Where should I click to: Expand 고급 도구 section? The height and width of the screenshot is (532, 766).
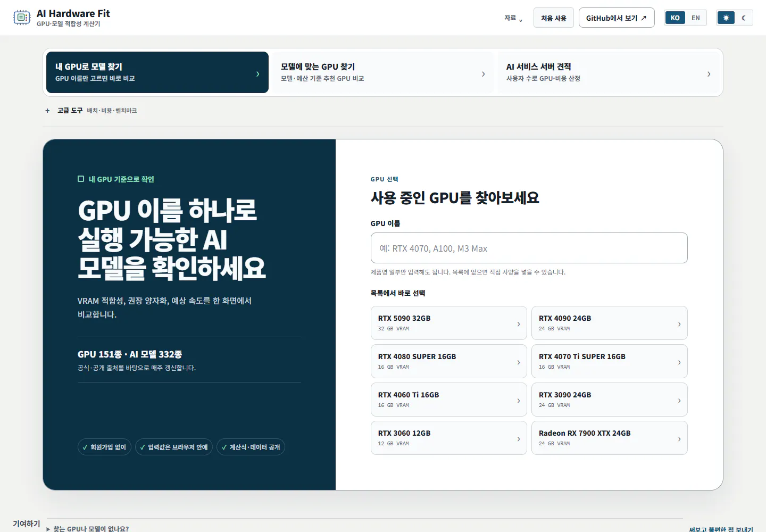[91, 110]
